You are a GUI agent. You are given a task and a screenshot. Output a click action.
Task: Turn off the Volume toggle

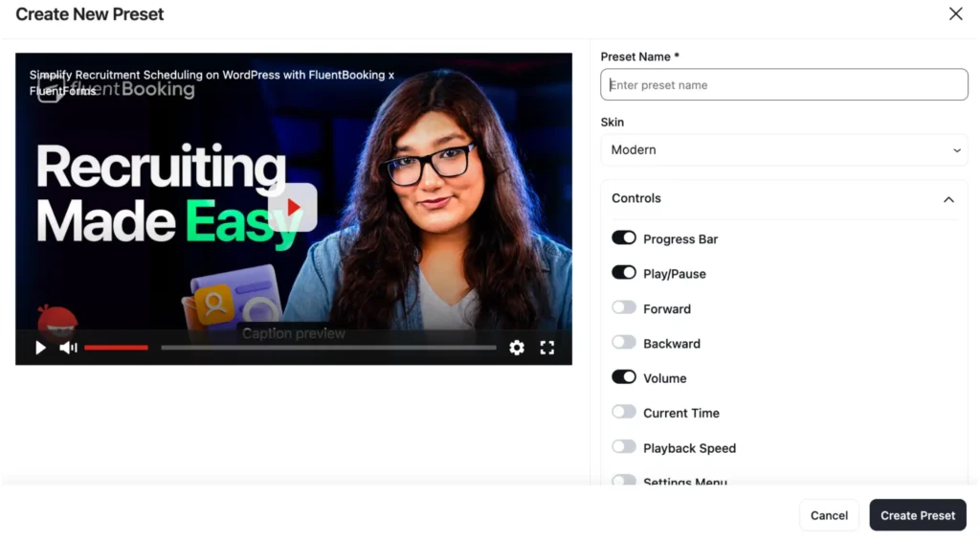click(x=624, y=377)
